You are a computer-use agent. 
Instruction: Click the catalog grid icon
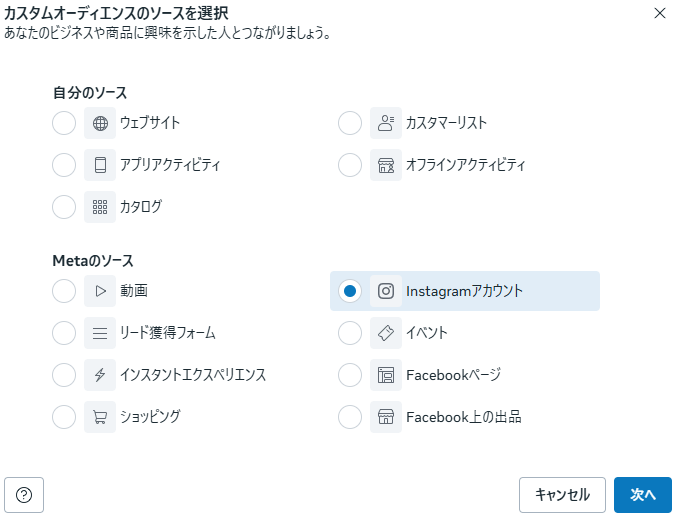click(100, 207)
